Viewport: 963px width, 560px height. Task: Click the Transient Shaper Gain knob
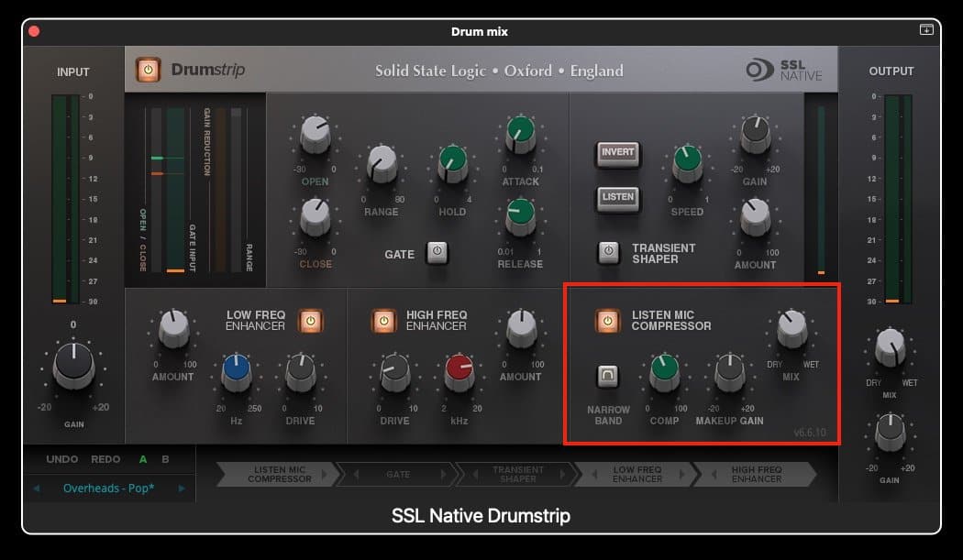click(755, 135)
